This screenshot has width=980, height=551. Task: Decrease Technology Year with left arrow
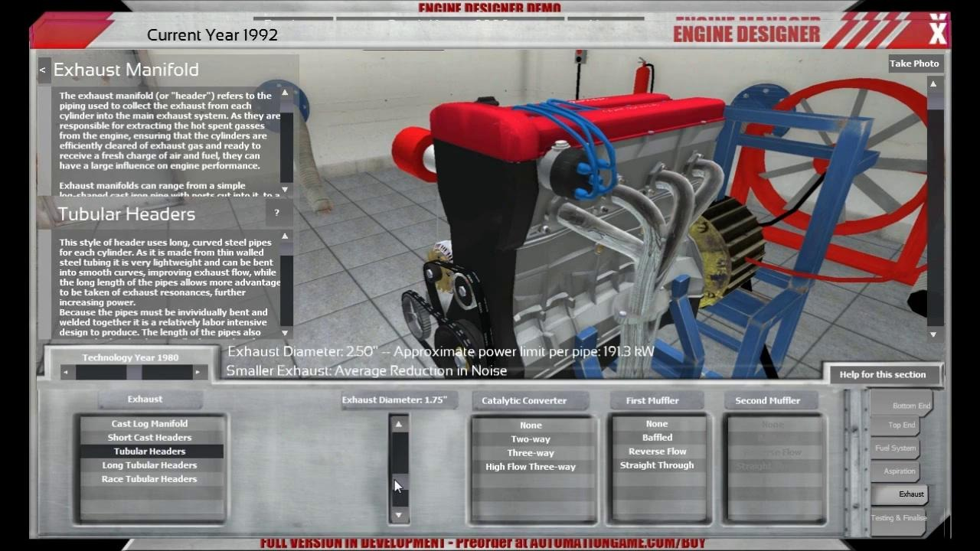(x=66, y=372)
